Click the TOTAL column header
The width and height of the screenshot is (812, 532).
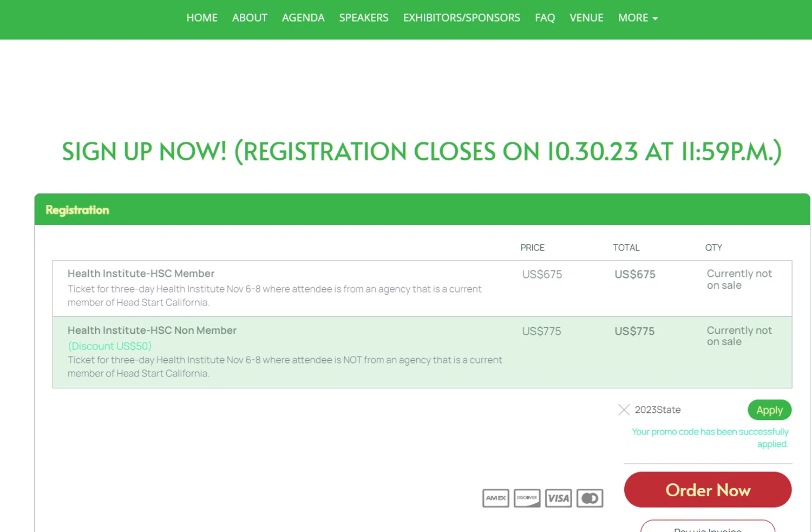[626, 248]
